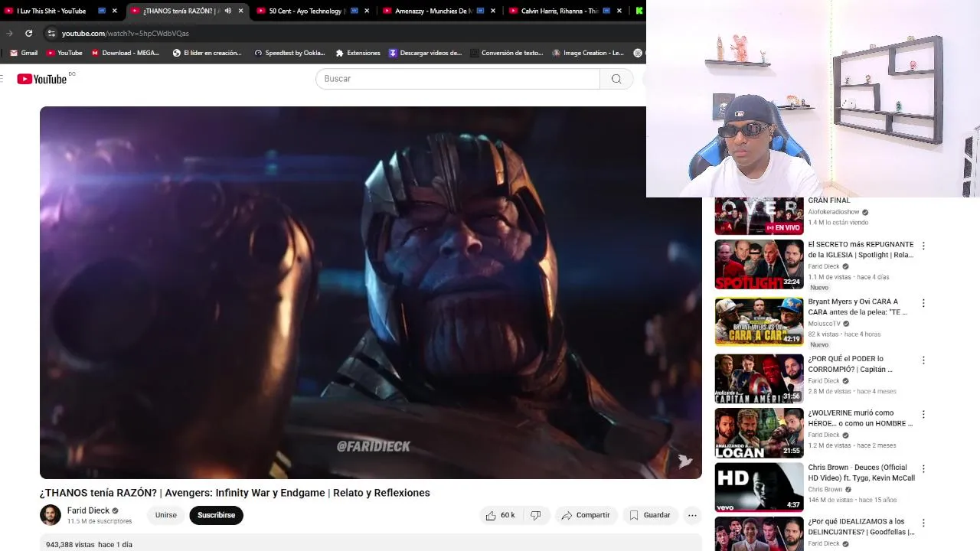This screenshot has width=980, height=551.
Task: Click the blue icon on the Amenazzy tab
Action: tap(480, 11)
